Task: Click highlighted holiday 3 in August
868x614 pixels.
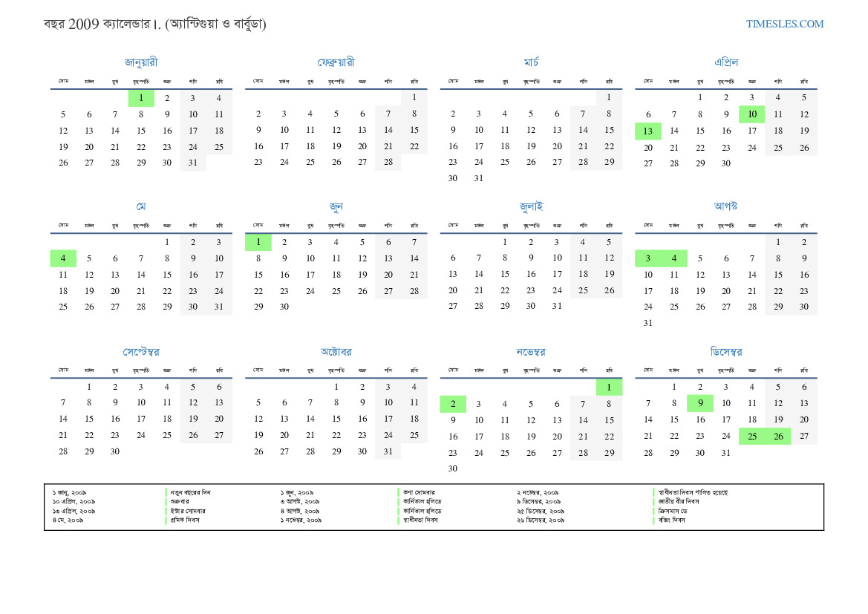Action: click(647, 258)
